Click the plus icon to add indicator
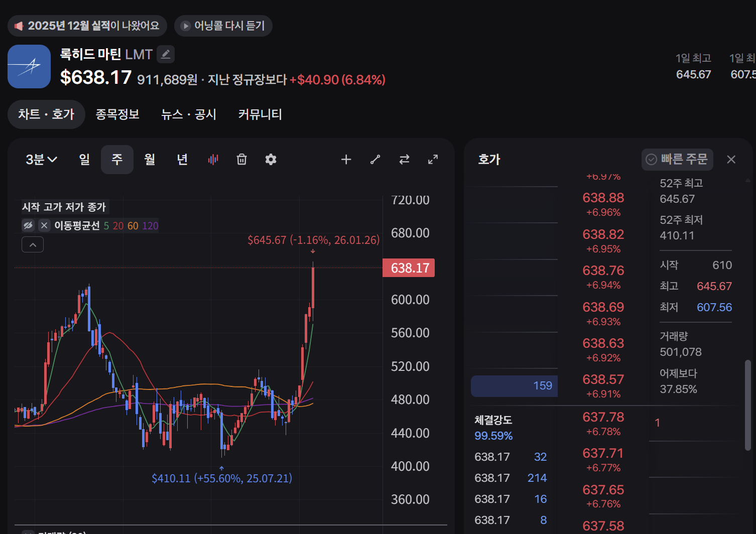The width and height of the screenshot is (756, 534). click(x=346, y=160)
